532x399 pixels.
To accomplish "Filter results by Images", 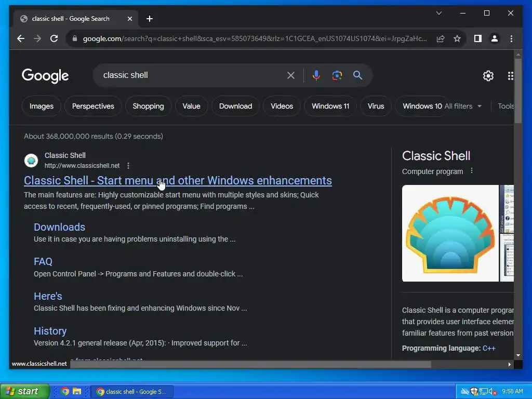I will (x=42, y=106).
